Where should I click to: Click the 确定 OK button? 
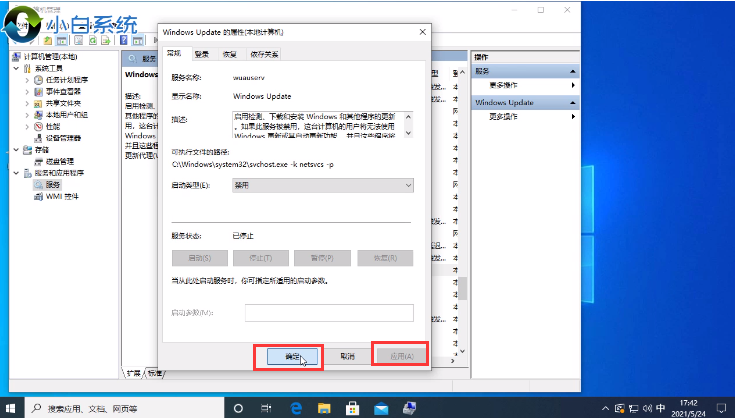point(292,357)
